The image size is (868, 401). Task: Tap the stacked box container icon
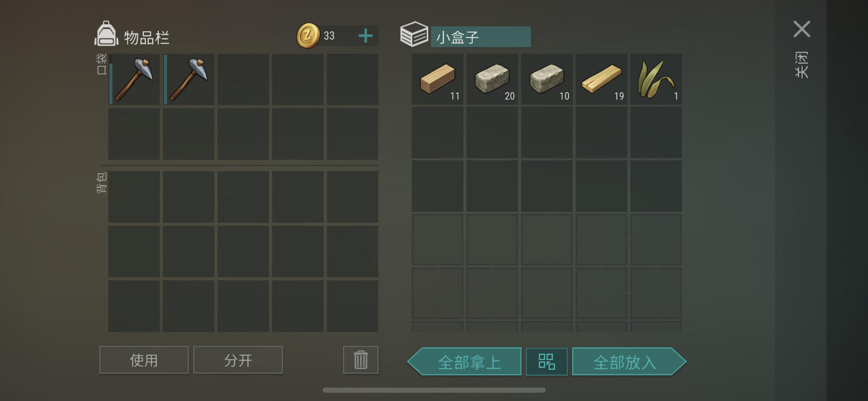tap(414, 34)
